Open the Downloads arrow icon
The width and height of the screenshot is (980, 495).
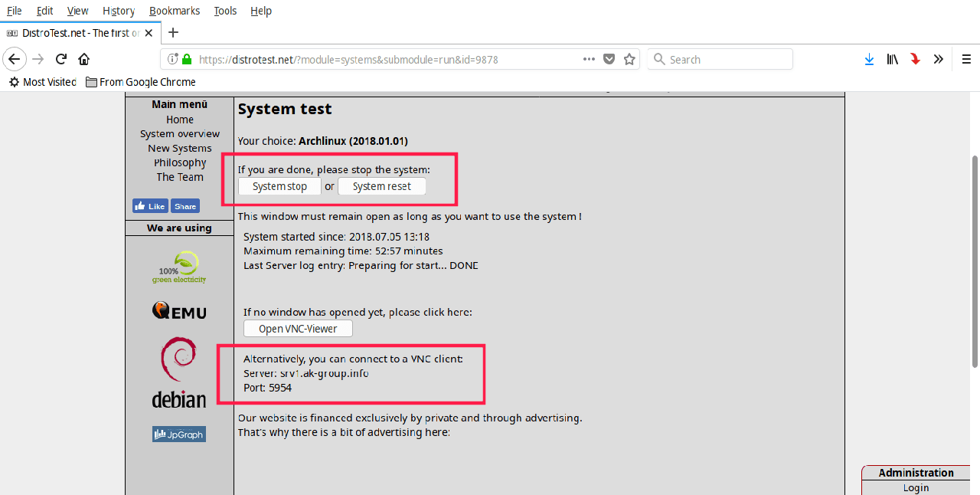click(869, 60)
